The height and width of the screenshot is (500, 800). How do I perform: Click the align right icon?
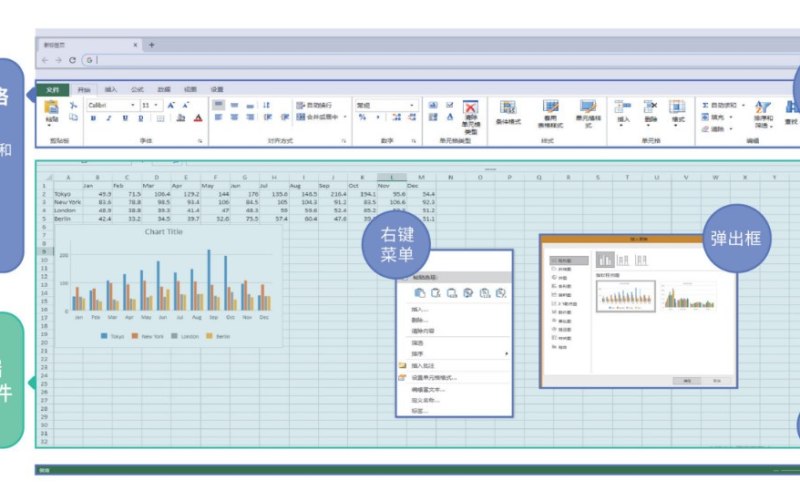click(x=250, y=117)
